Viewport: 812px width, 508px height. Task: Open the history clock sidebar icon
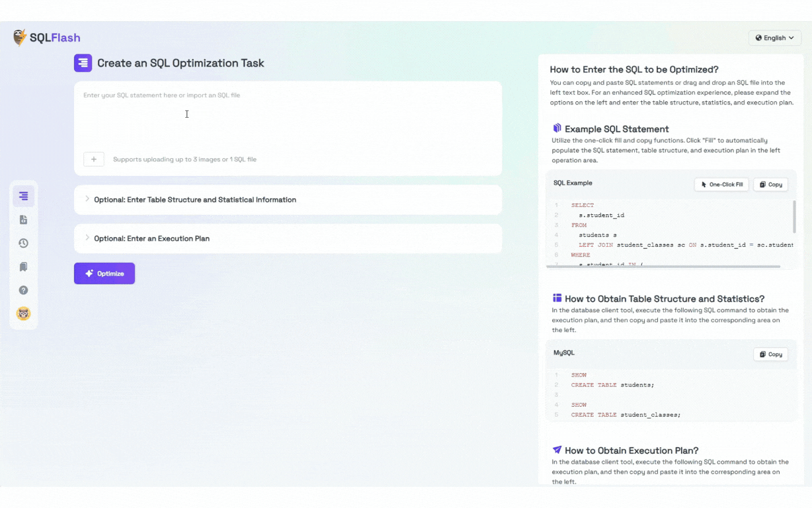[x=24, y=243]
